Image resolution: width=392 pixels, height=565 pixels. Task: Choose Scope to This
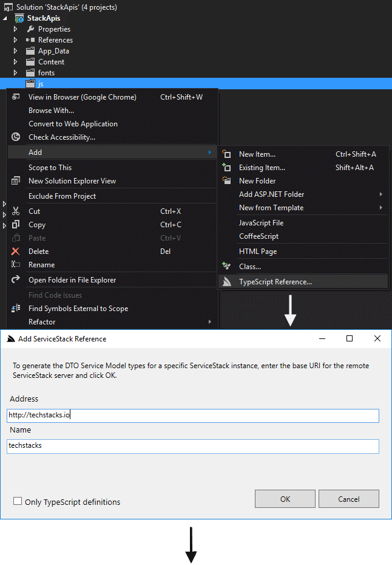[112, 167]
